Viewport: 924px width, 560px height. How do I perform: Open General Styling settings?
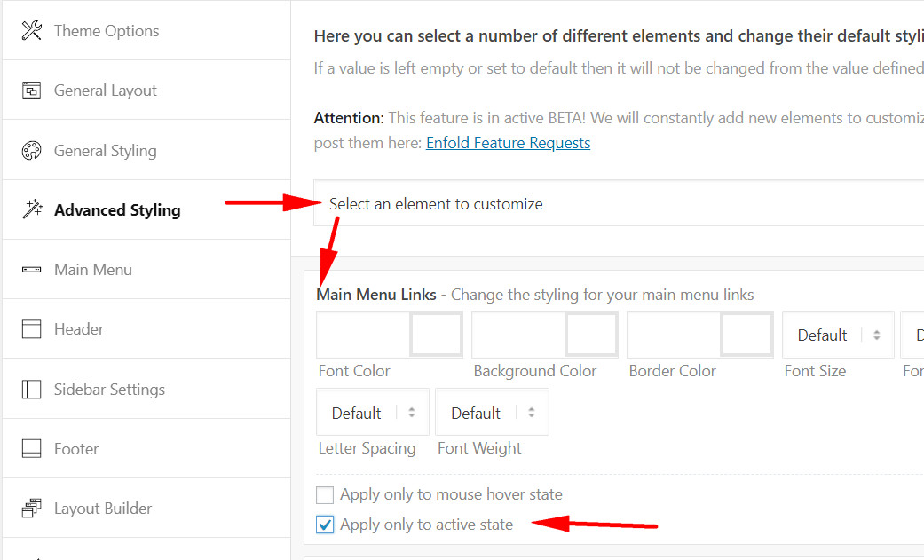(x=146, y=150)
